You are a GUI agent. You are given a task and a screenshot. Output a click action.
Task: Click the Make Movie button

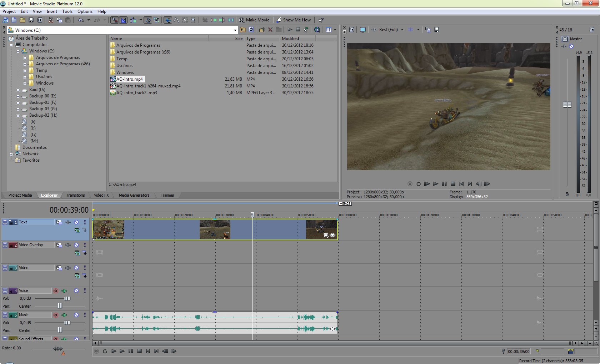[254, 20]
